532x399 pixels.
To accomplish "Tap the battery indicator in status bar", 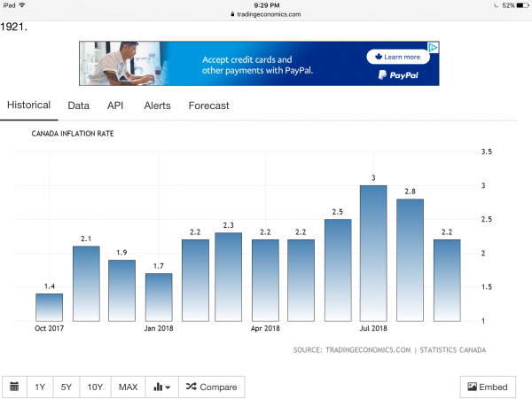I will (x=520, y=5).
